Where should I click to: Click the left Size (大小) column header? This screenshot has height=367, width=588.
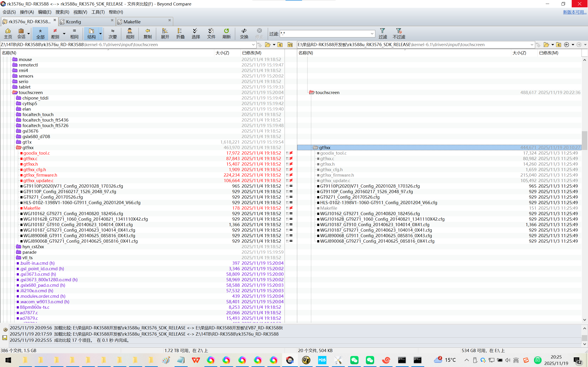pyautogui.click(x=222, y=53)
